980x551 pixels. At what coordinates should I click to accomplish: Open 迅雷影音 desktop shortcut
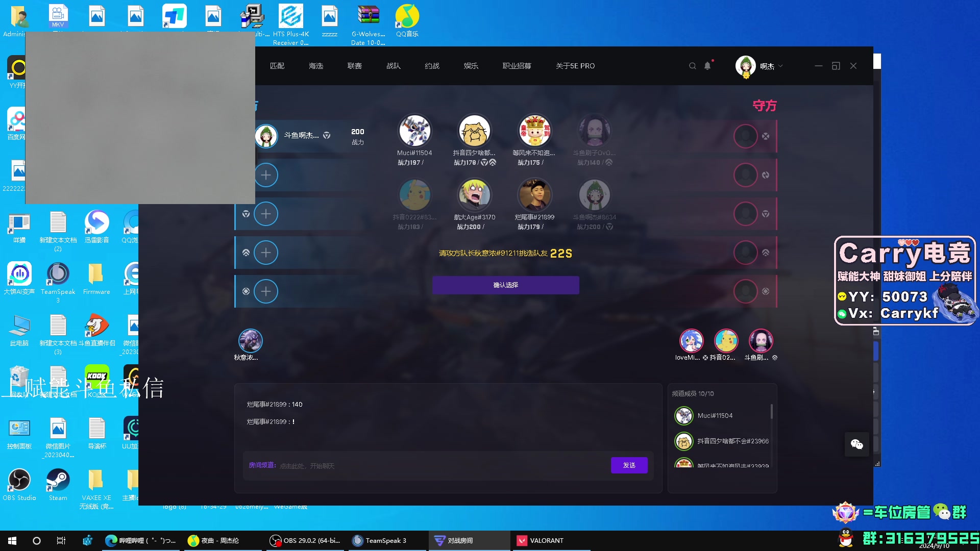pyautogui.click(x=96, y=227)
